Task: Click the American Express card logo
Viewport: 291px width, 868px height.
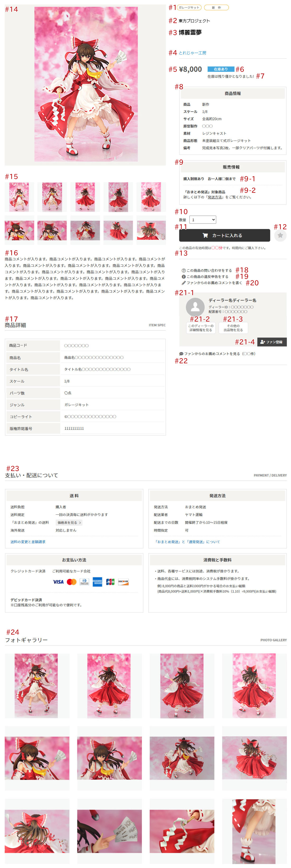Action: point(97,581)
